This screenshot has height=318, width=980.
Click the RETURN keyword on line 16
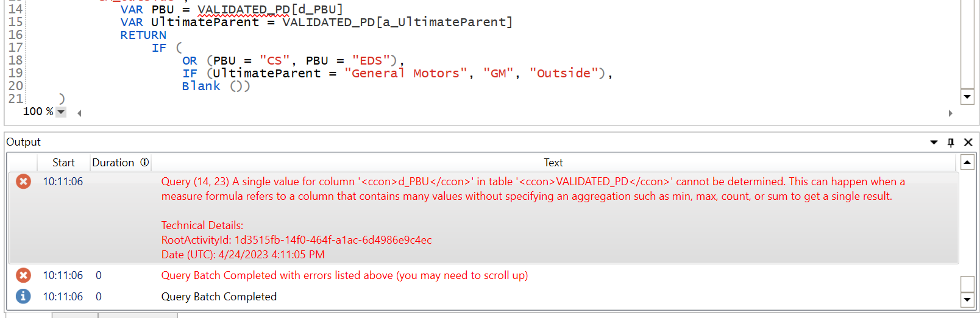coord(143,35)
